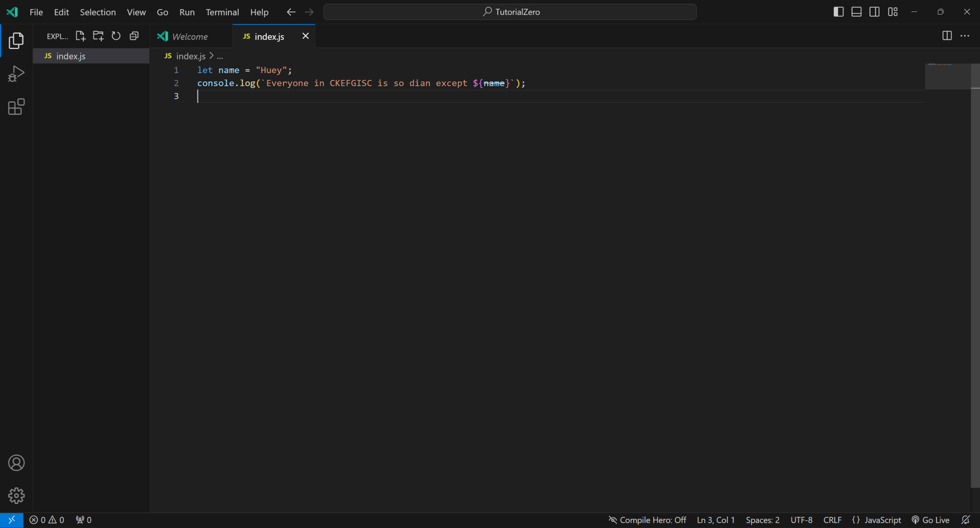Split the editor to the right
This screenshot has height=528, width=980.
click(x=947, y=36)
